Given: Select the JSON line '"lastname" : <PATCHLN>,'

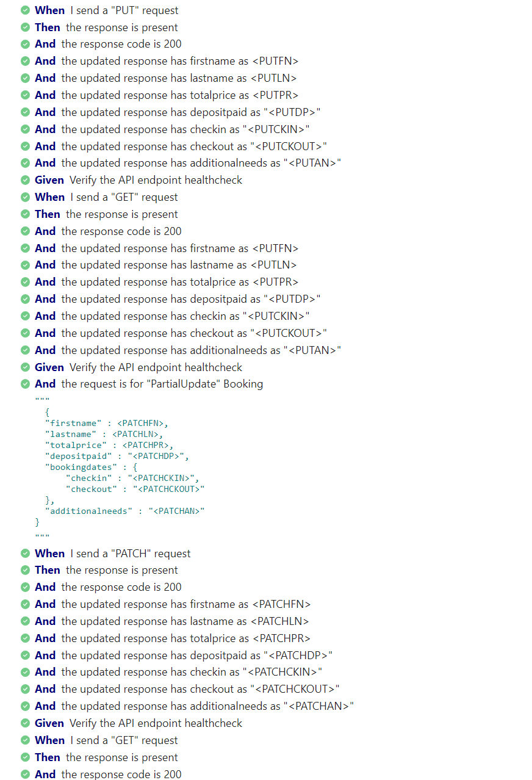Looking at the screenshot, I should [x=104, y=434].
